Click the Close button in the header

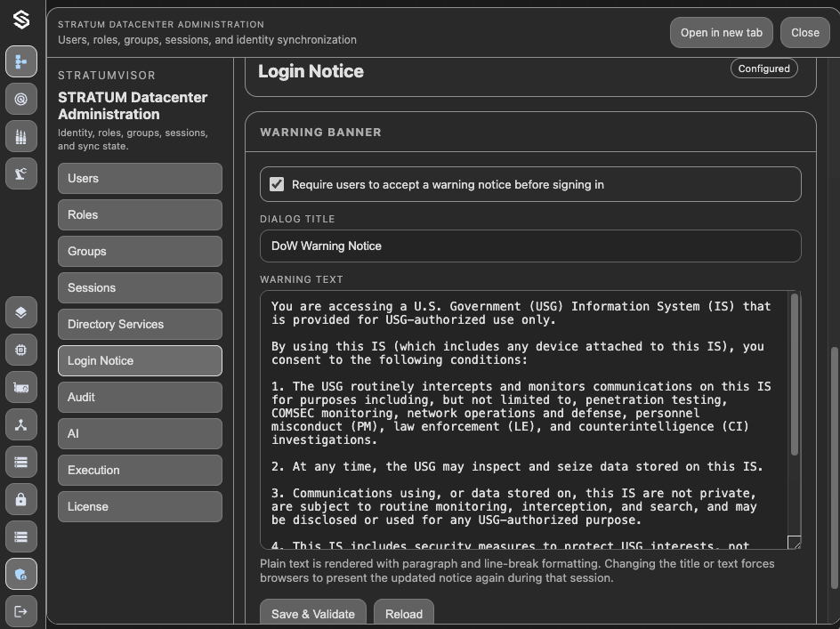pos(805,33)
